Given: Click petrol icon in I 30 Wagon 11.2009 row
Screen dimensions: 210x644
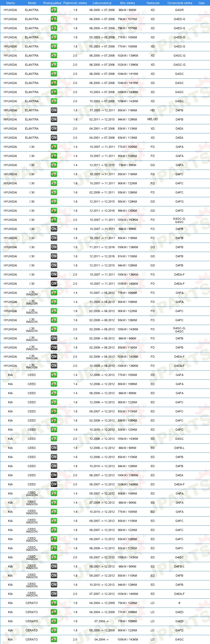Looking at the screenshot, I should [x=54, y=302].
